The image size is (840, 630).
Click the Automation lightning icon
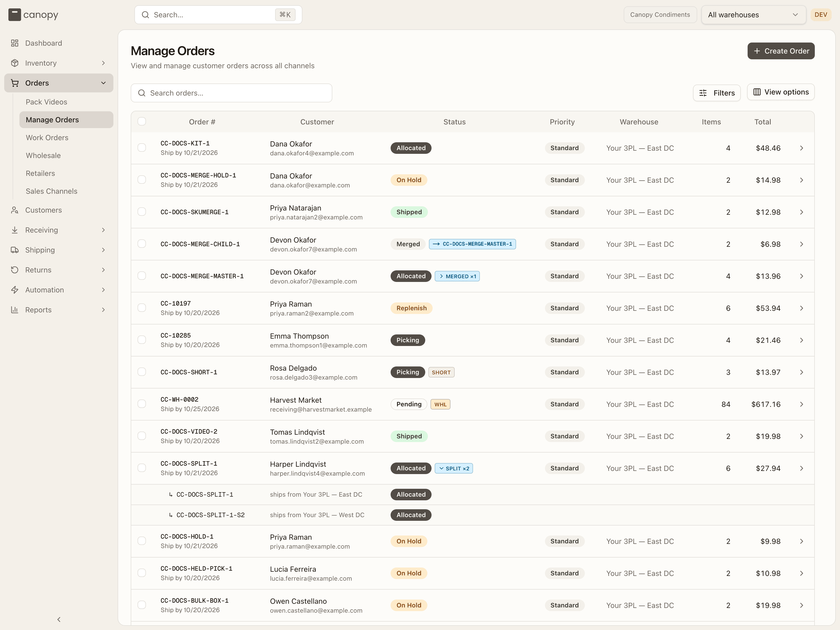point(15,290)
